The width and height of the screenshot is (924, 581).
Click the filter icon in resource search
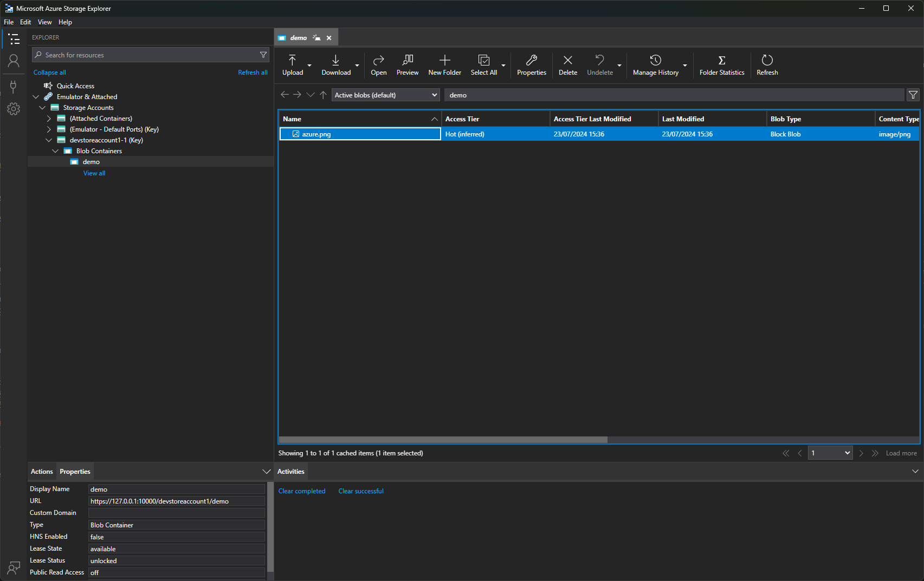pos(263,55)
